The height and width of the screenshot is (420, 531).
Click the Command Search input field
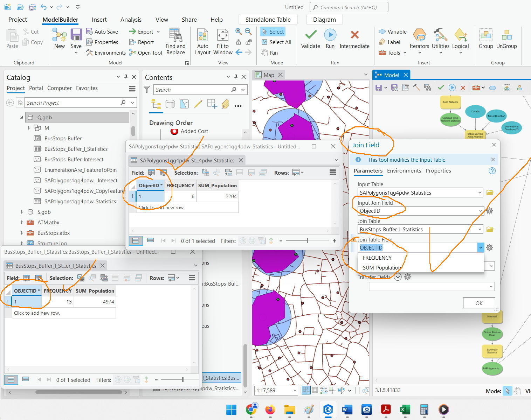coord(349,7)
